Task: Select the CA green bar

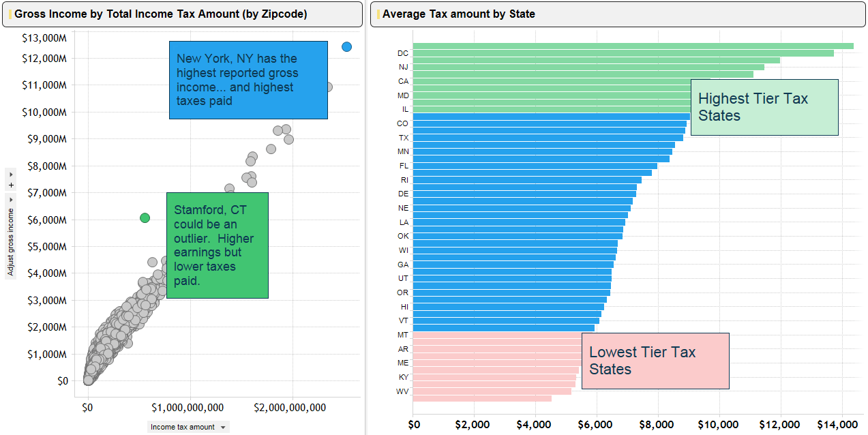Action: (x=552, y=81)
